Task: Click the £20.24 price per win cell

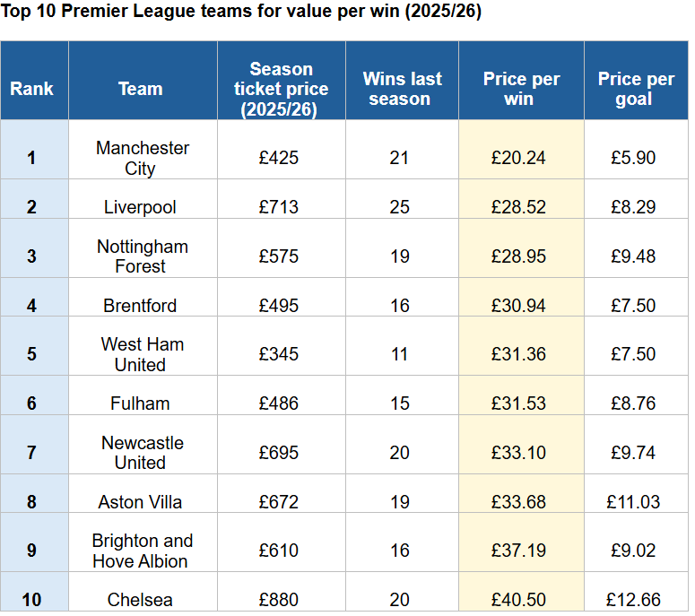Action: [x=519, y=158]
